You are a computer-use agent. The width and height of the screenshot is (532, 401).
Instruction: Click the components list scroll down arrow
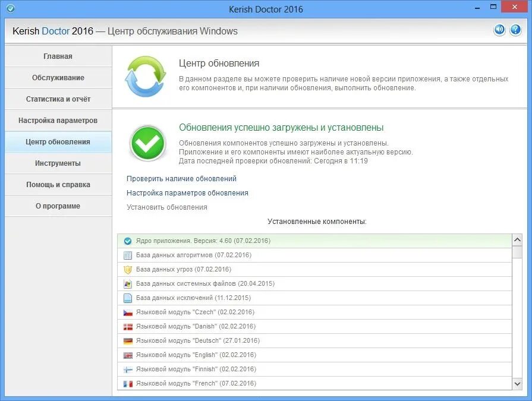(517, 384)
